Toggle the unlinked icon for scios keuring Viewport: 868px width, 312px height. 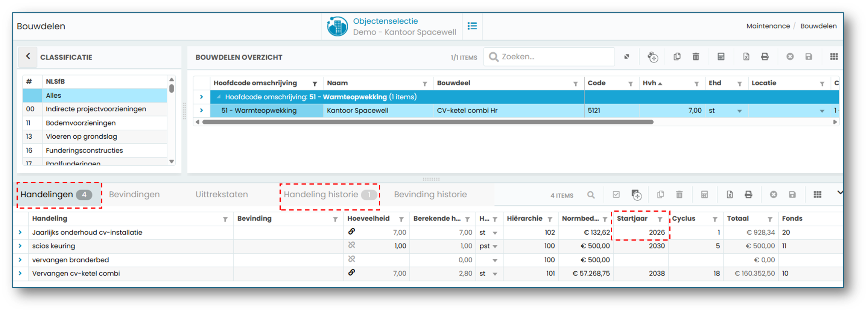(351, 245)
